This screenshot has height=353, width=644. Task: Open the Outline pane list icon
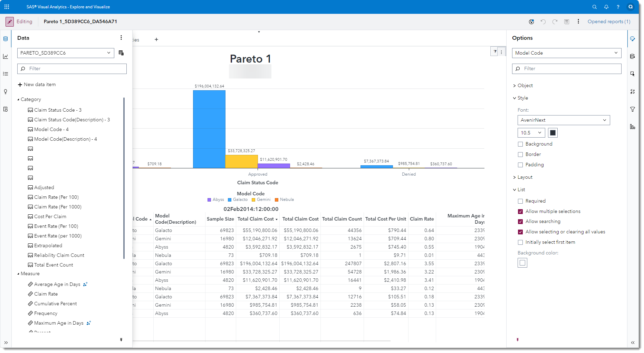(6, 74)
